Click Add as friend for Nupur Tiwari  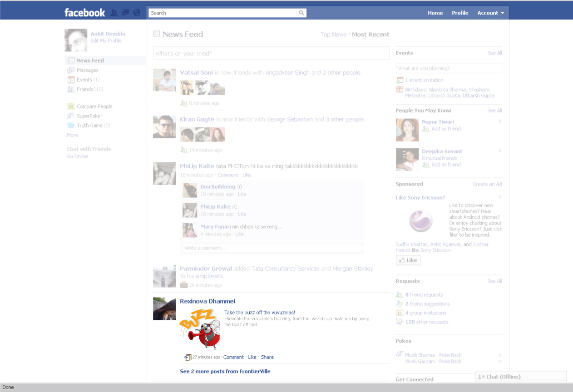coord(446,128)
